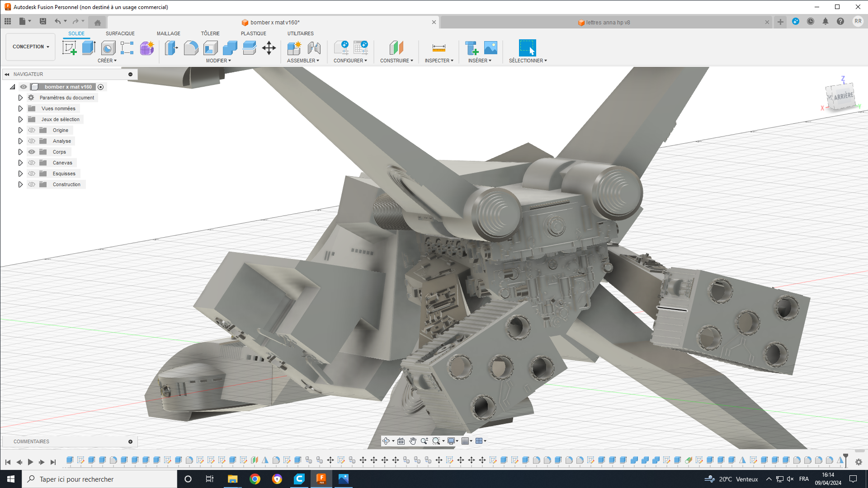This screenshot has height=488, width=868.
Task: Click the Fillet tool icon
Action: click(x=191, y=48)
